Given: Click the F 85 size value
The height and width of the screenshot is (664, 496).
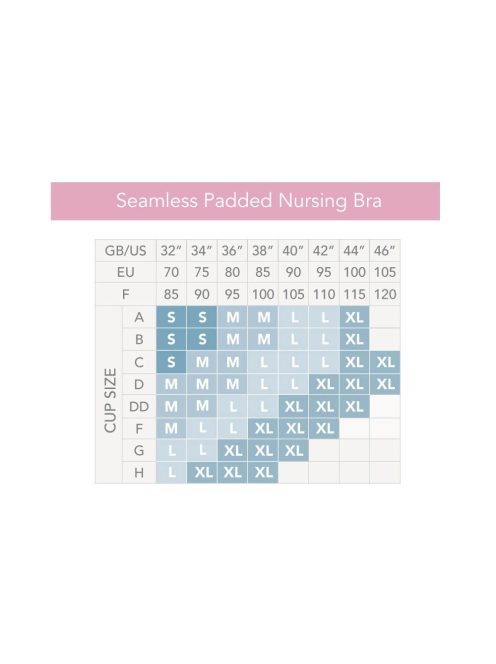Looking at the screenshot, I should pyautogui.click(x=171, y=294).
